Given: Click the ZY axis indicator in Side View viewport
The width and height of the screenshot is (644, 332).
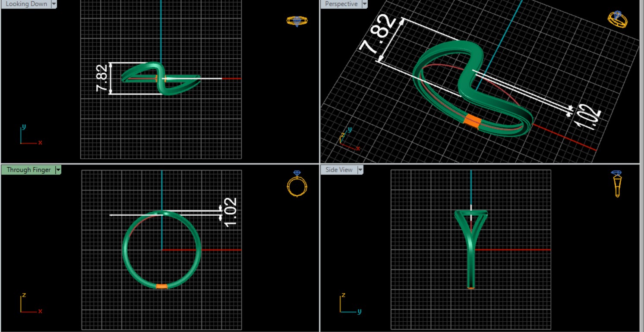Looking at the screenshot, I should [x=348, y=304].
